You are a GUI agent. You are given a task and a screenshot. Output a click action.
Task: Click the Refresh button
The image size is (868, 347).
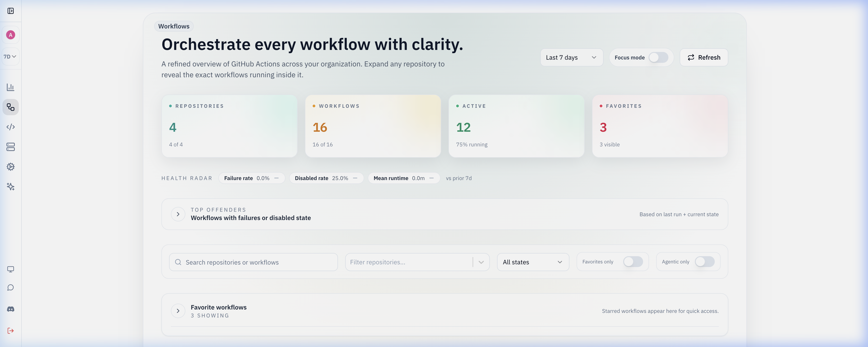704,57
